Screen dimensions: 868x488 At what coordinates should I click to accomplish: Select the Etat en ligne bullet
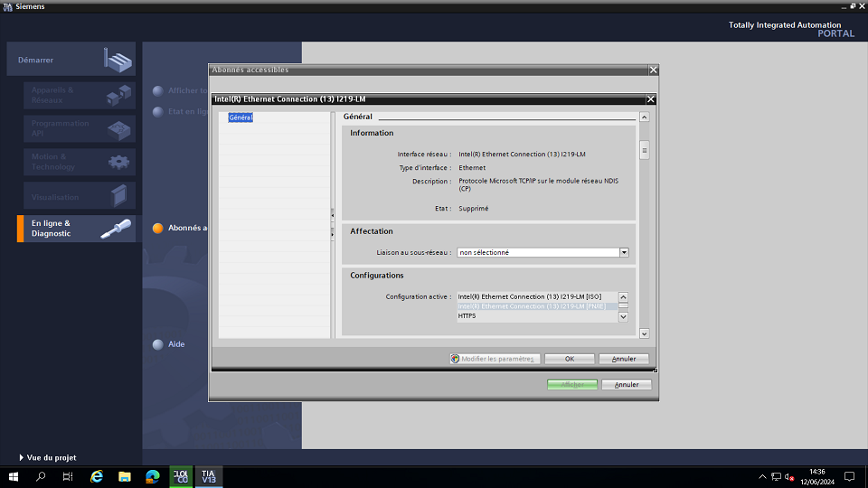pyautogui.click(x=157, y=112)
